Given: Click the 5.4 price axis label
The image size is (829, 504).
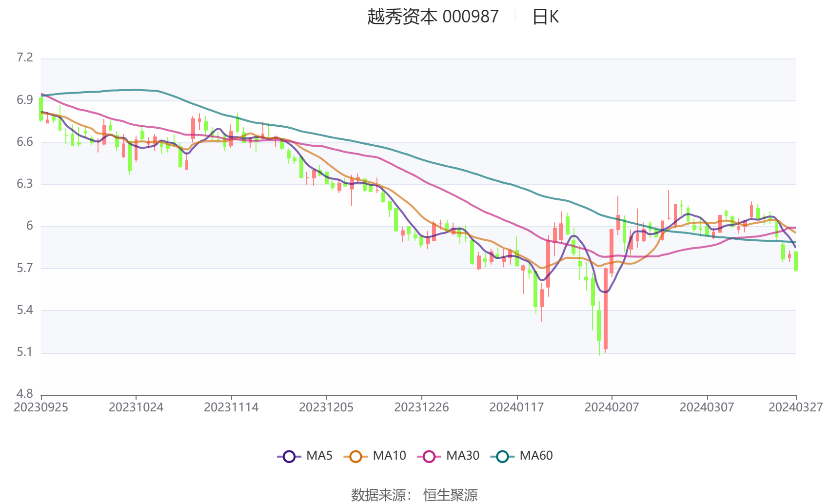Looking at the screenshot, I should [x=25, y=310].
